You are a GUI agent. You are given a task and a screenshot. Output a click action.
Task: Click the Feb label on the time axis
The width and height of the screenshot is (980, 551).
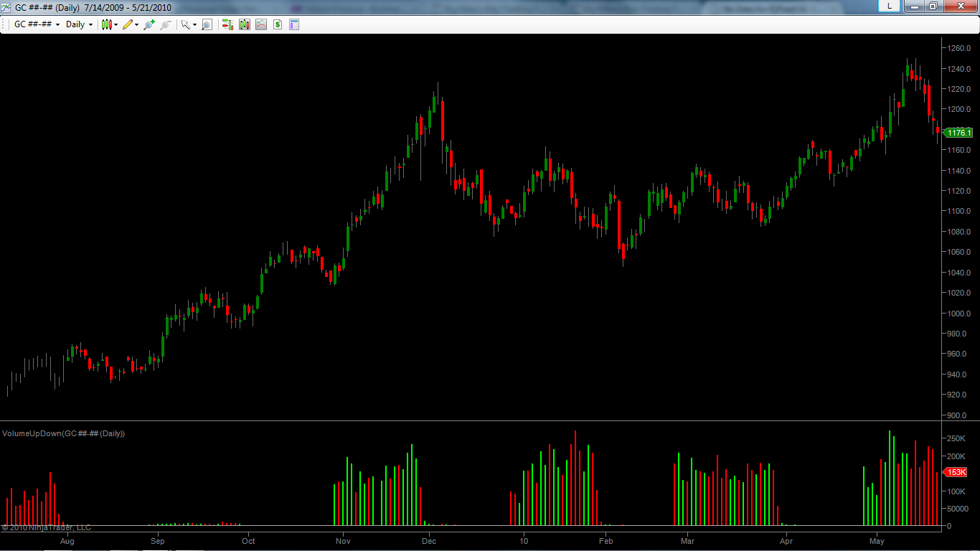click(x=606, y=541)
